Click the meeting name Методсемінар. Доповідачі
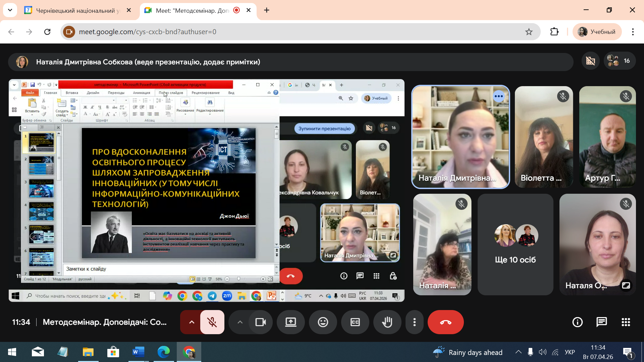The image size is (644, 362). pyautogui.click(x=105, y=322)
